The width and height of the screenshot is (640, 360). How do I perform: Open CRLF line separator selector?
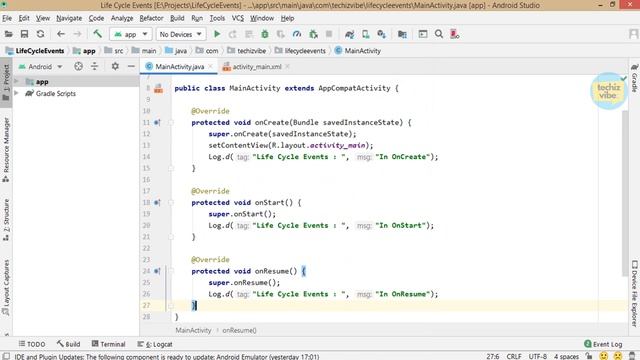point(514,356)
